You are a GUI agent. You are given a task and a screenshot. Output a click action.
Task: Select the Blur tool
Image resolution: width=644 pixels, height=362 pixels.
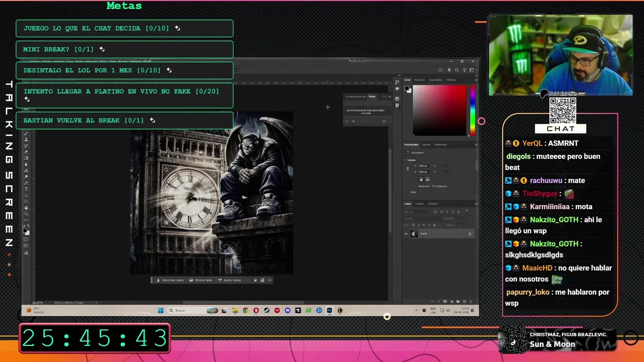tap(26, 164)
